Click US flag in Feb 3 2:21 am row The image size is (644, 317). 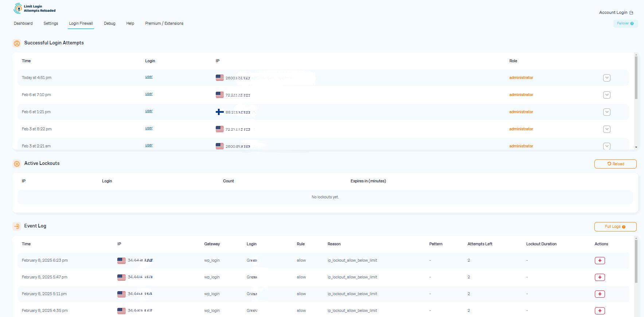pyautogui.click(x=220, y=146)
